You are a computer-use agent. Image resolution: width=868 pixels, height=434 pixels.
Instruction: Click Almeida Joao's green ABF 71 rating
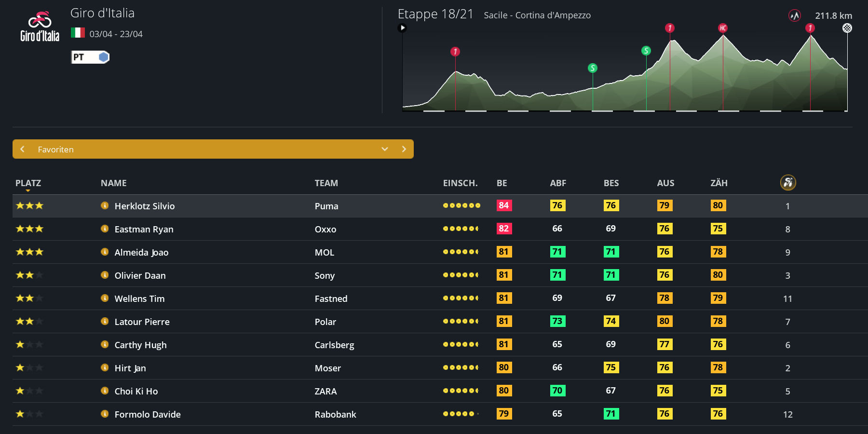coord(557,252)
